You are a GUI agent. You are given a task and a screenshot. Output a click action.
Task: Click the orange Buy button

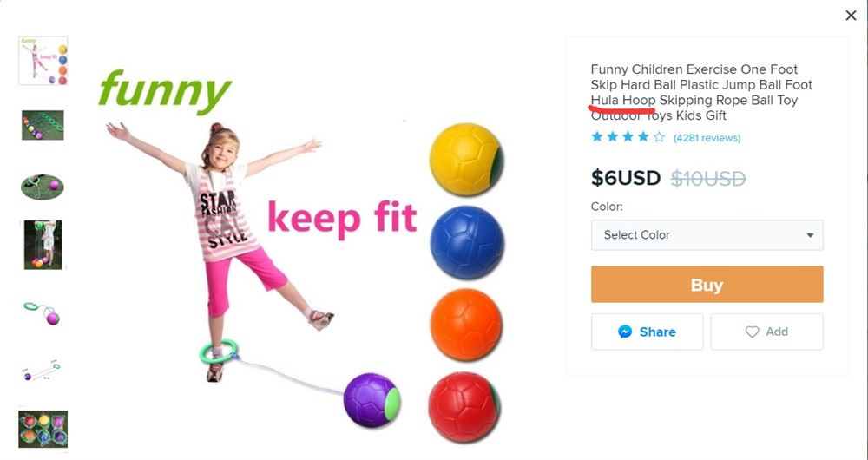[x=707, y=285]
